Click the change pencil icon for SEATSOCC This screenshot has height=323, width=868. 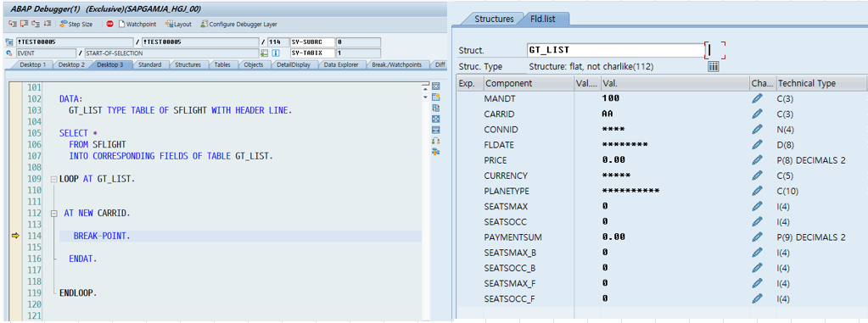click(758, 222)
